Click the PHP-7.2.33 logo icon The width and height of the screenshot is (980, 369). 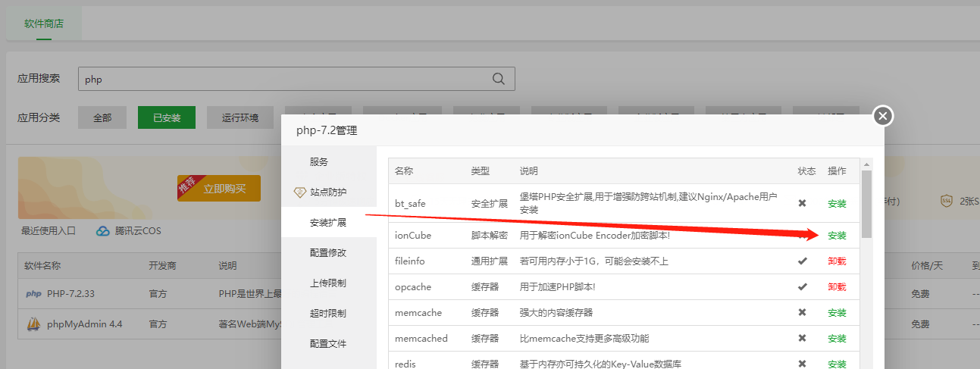[x=33, y=294]
